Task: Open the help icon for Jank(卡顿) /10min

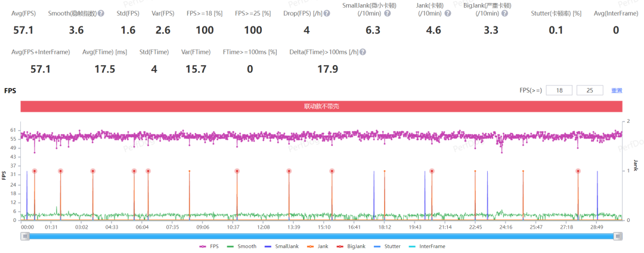Action: tap(448, 13)
